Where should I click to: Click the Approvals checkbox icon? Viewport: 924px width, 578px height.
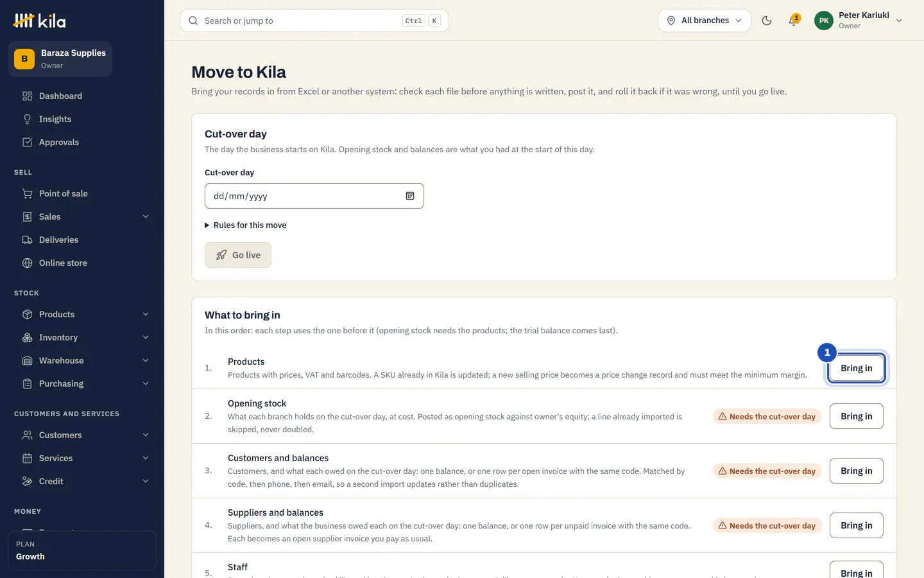point(27,143)
